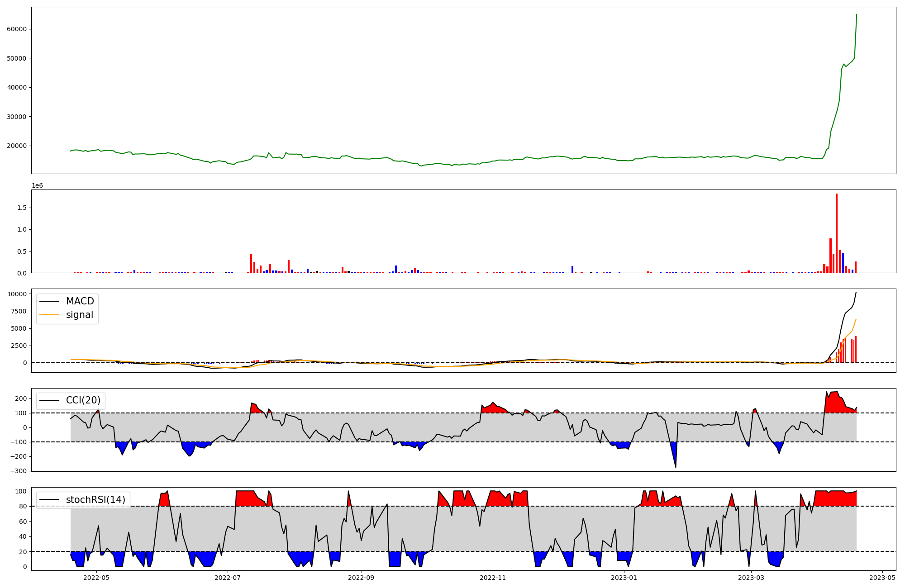Viewport: 905px width, 588px height.
Task: Click the 2023-03 x-axis date label
Action: click(x=751, y=578)
